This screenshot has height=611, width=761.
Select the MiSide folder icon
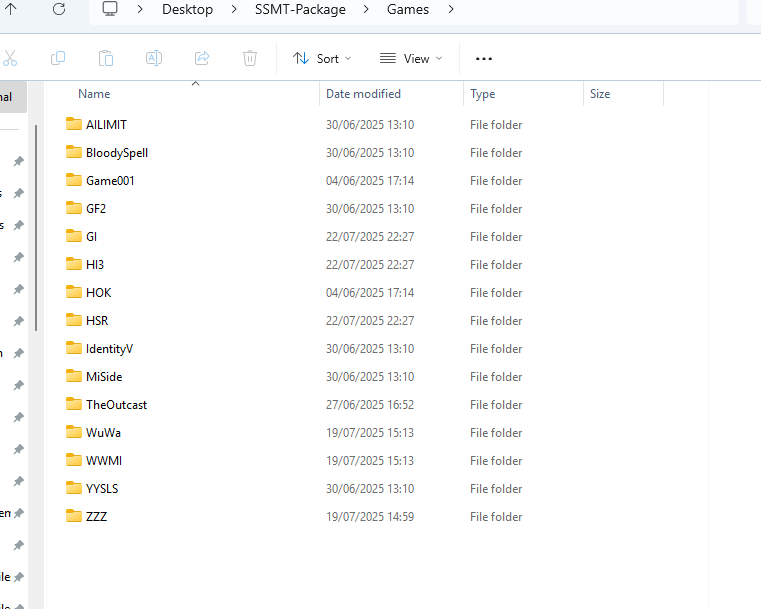pyautogui.click(x=74, y=376)
